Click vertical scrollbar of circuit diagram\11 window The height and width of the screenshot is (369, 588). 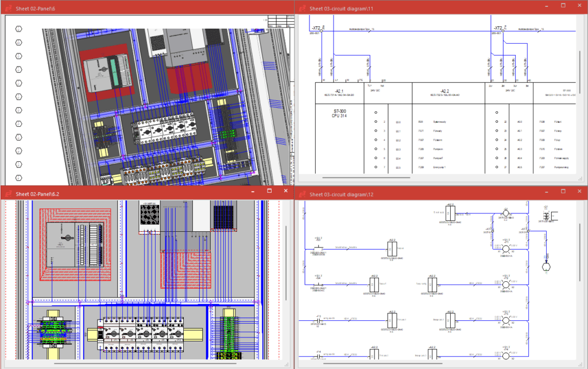(580, 72)
